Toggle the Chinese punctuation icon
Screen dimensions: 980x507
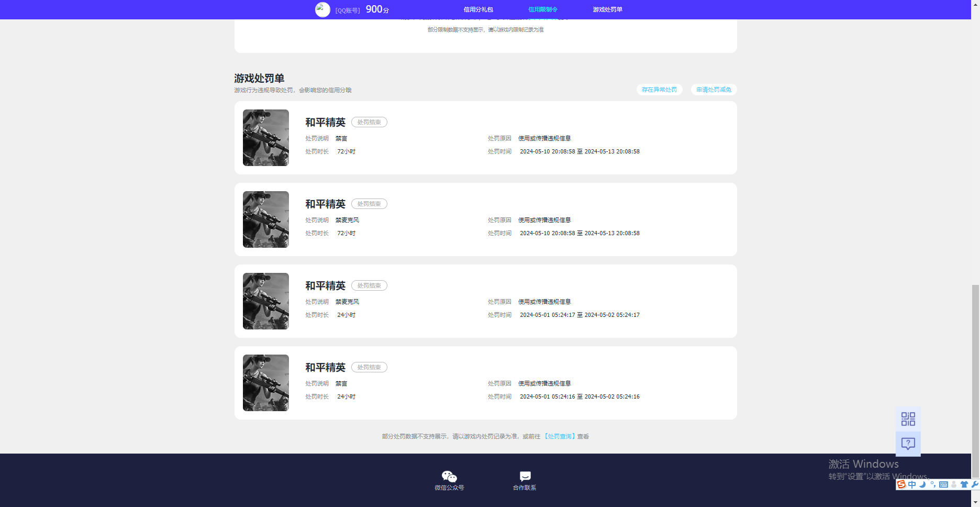click(933, 484)
